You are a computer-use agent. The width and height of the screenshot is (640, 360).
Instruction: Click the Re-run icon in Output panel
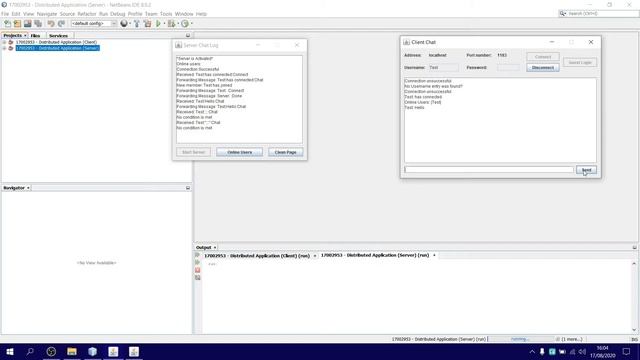point(198,255)
